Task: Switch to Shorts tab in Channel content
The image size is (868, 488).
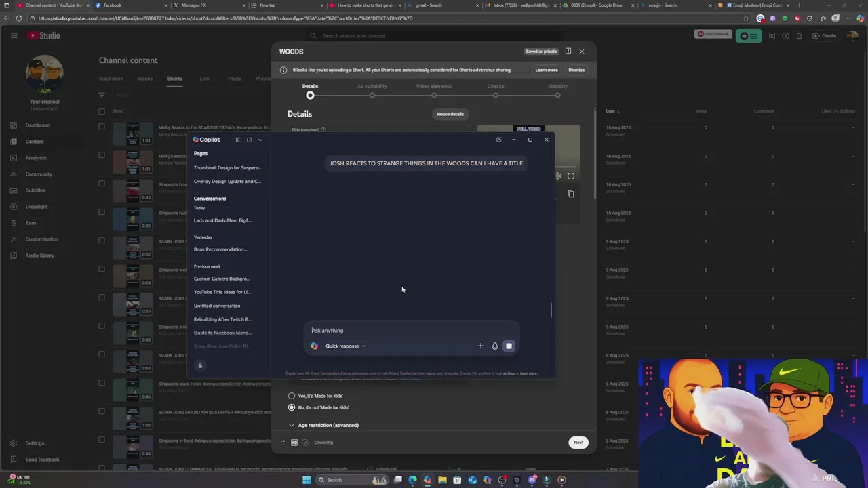Action: (x=174, y=79)
